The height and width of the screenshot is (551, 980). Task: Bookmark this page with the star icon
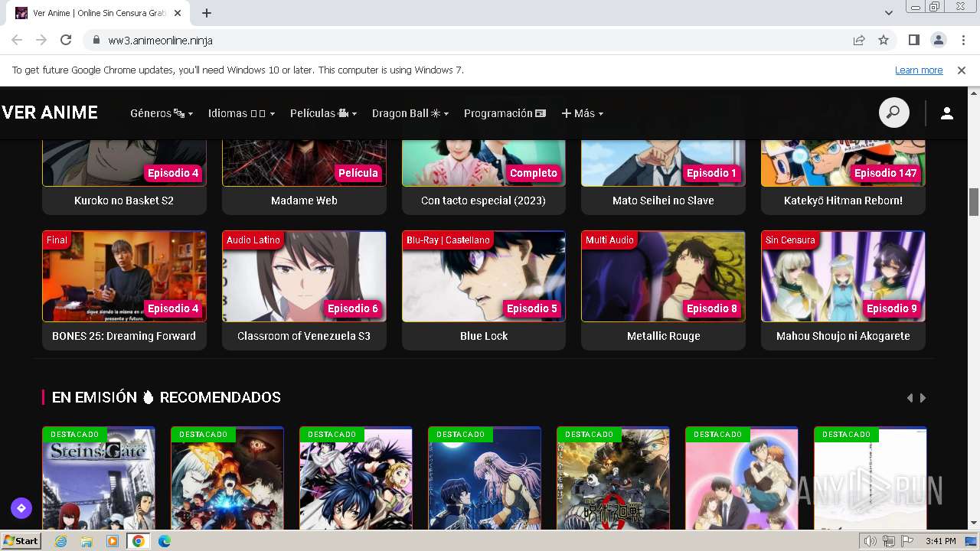[x=884, y=41]
